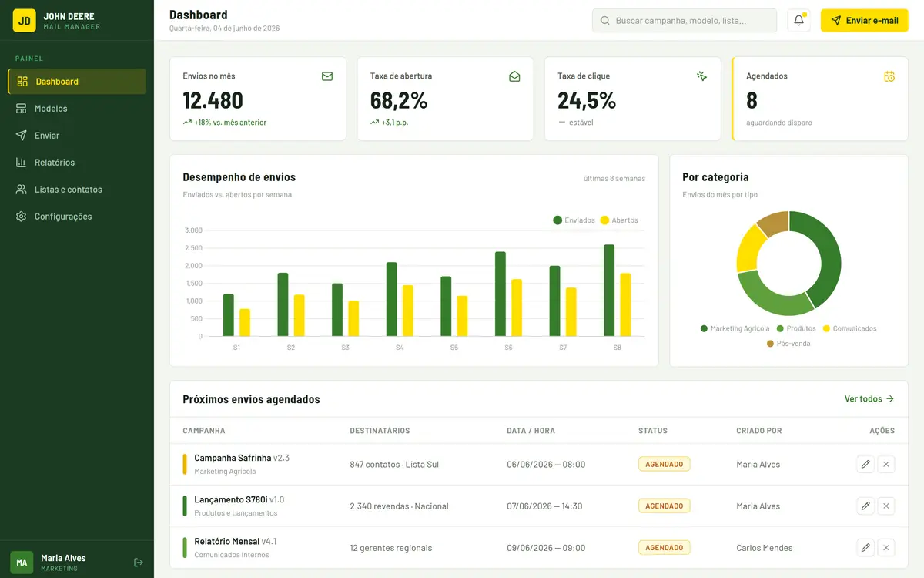
Task: Click the MA user avatar
Action: tap(22, 563)
